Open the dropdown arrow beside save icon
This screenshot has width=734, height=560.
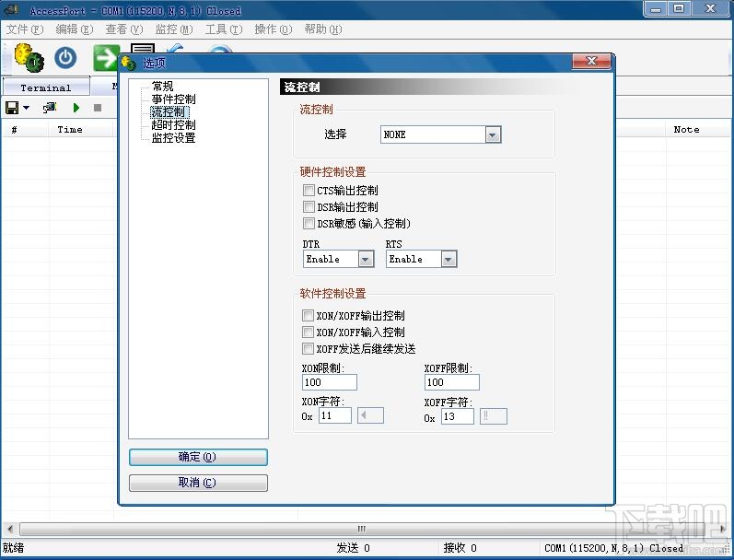pyautogui.click(x=26, y=108)
